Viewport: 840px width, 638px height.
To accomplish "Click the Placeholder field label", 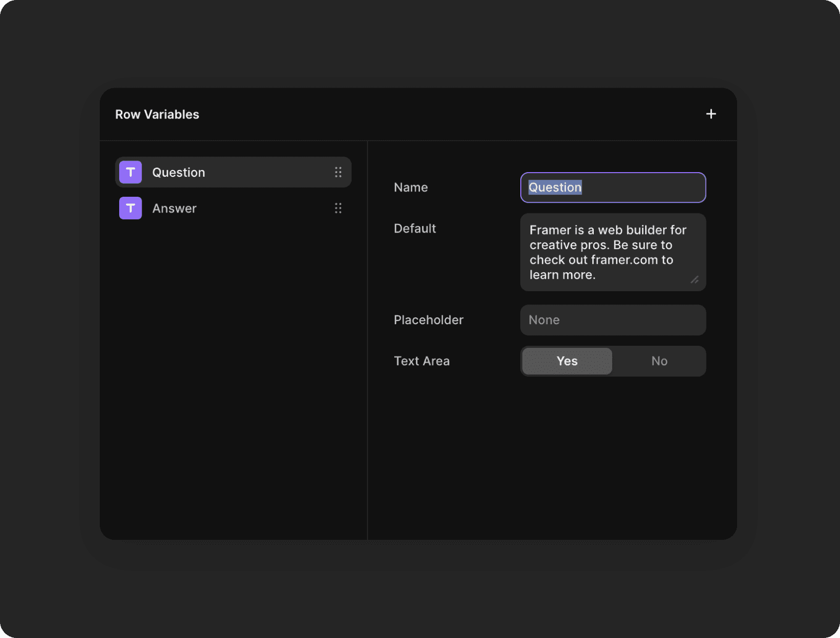I will tap(428, 320).
